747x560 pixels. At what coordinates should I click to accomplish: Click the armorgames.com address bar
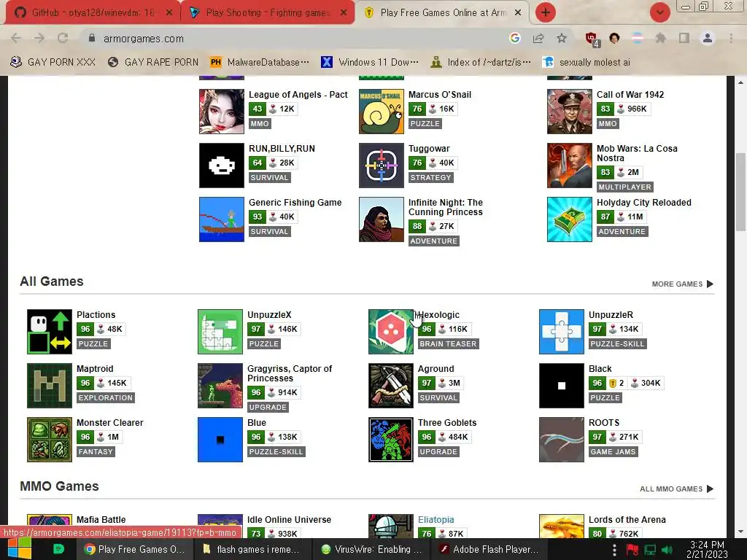[295, 39]
